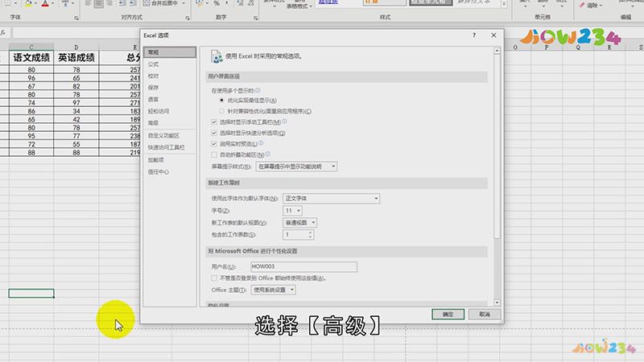Select 语文成绩 header cell
644x362 pixels.
pos(31,57)
